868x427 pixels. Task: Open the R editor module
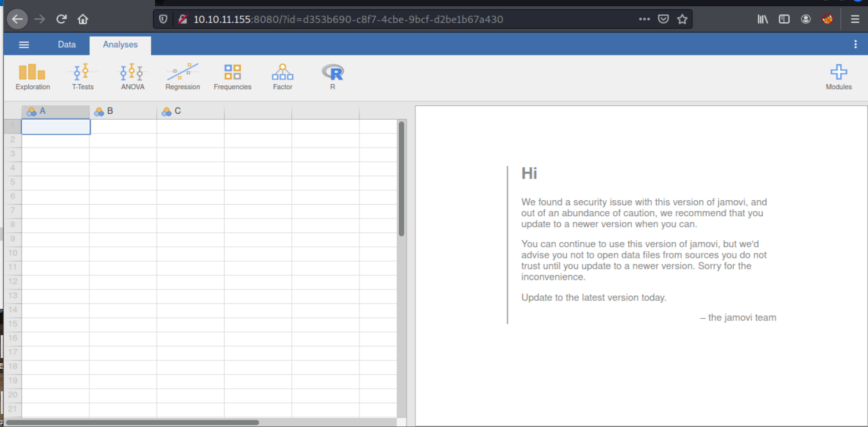(332, 77)
